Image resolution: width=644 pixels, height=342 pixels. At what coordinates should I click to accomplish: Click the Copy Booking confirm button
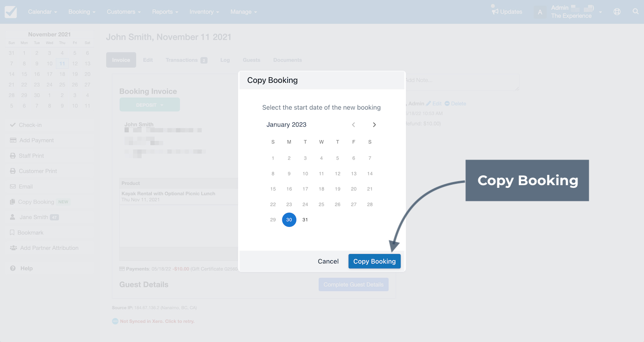(x=374, y=261)
